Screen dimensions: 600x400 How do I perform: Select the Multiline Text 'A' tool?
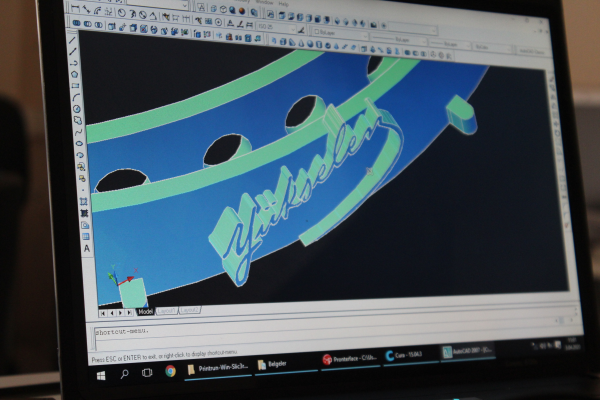[87, 248]
